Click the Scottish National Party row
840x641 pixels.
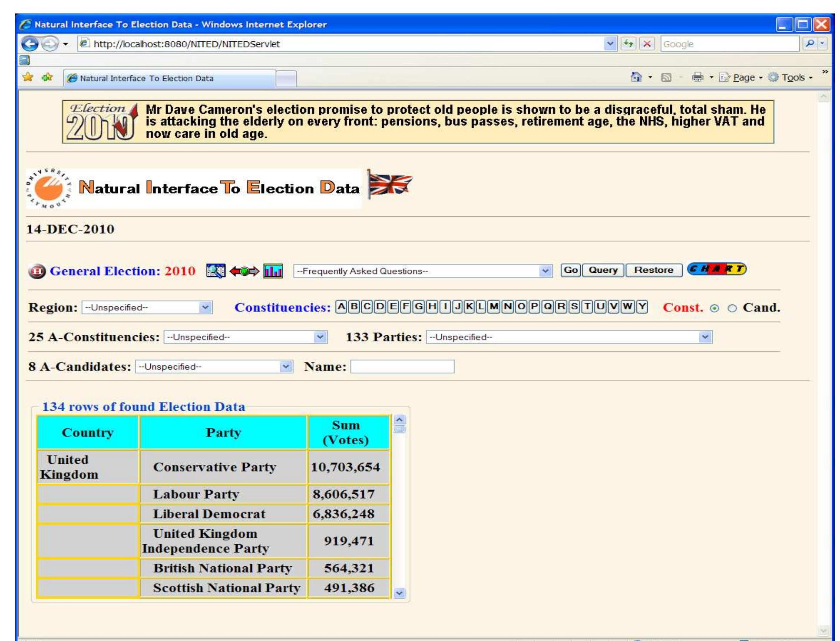click(214, 588)
